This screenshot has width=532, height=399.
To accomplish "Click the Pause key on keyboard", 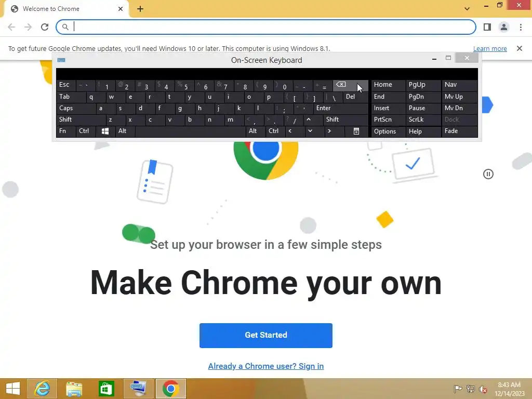I will [423, 108].
